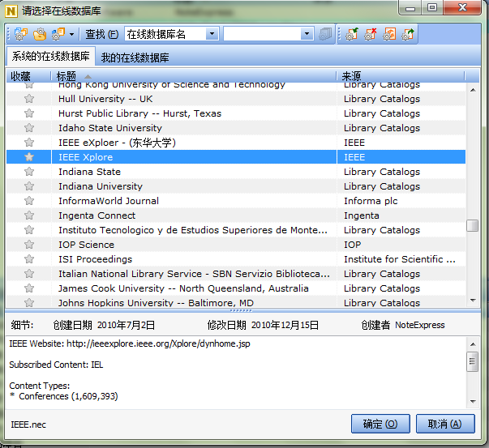
Task: Toggle favorite star for selected IEEE Xplore
Action: 29,157
